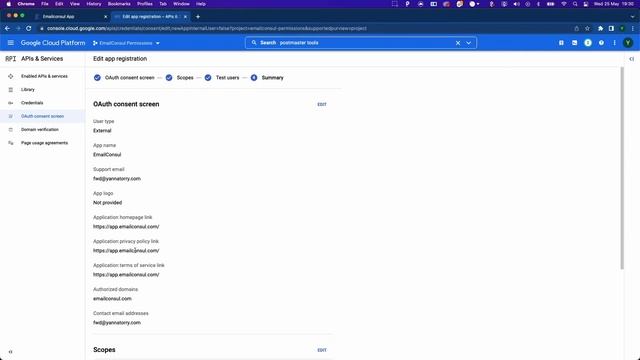Image resolution: width=640 pixels, height=360 pixels.
Task: Open Chrome extensions puzzle icon
Action: click(x=600, y=29)
